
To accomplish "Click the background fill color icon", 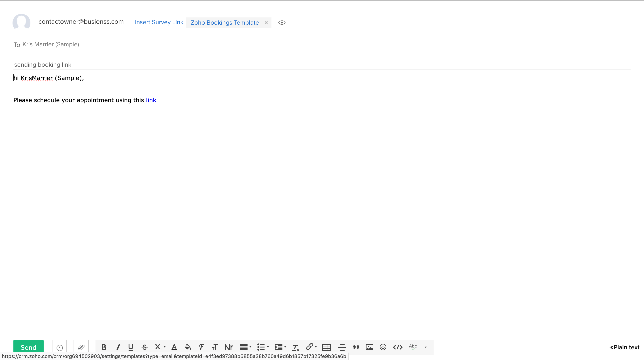I will [x=188, y=347].
